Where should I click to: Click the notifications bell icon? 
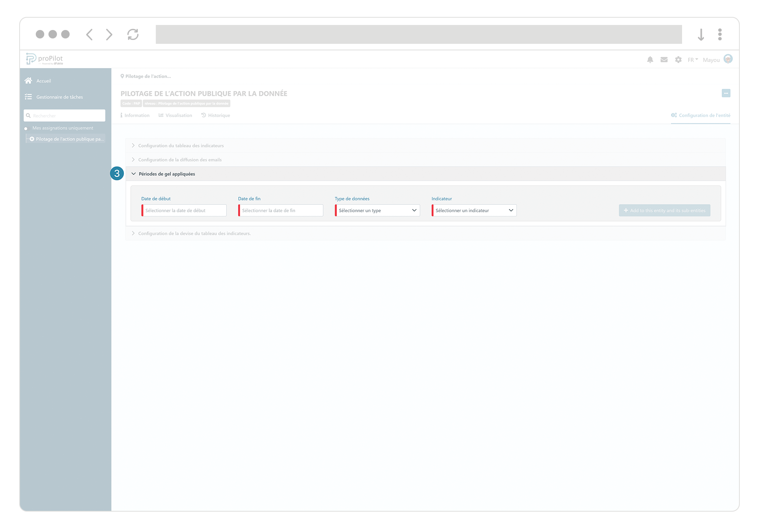pos(650,60)
